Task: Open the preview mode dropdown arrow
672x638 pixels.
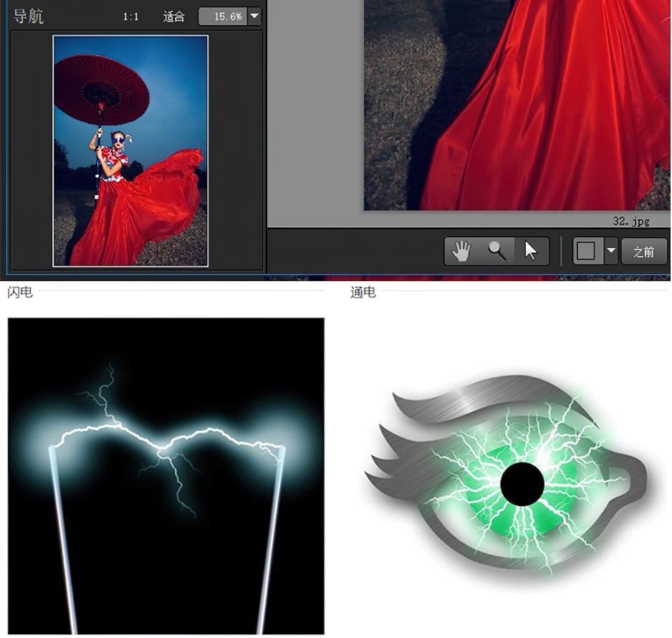Action: [611, 251]
